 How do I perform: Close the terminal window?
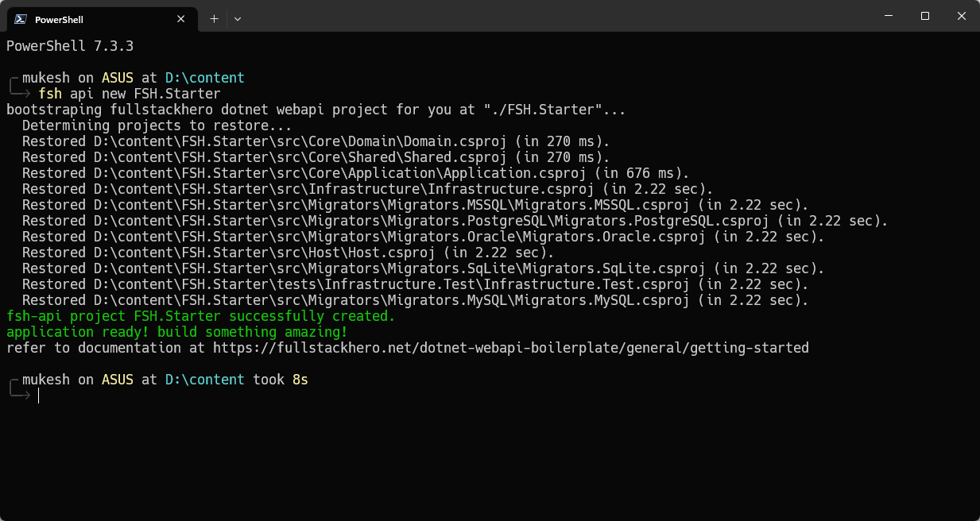pyautogui.click(x=962, y=17)
